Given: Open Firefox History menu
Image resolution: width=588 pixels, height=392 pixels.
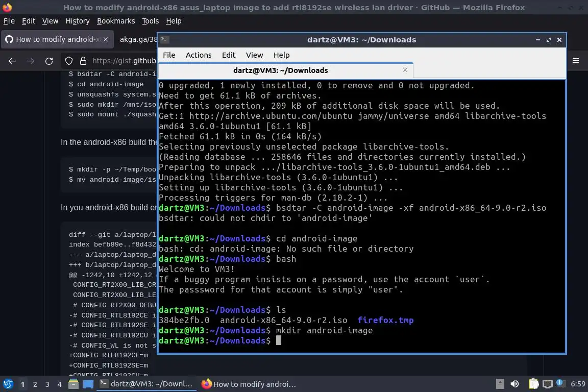Looking at the screenshot, I should [78, 21].
